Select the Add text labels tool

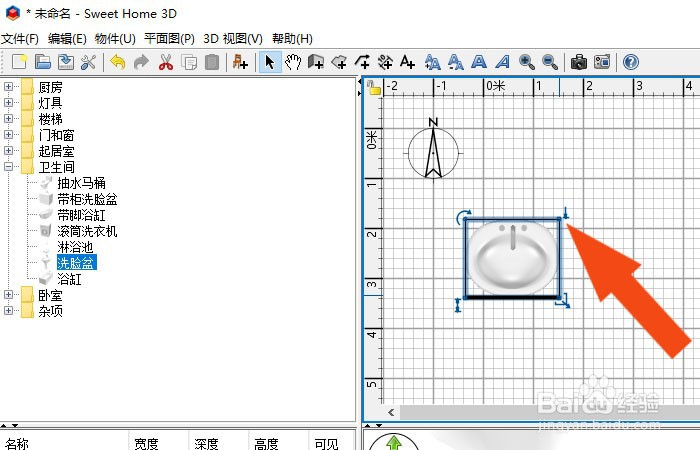(x=408, y=62)
